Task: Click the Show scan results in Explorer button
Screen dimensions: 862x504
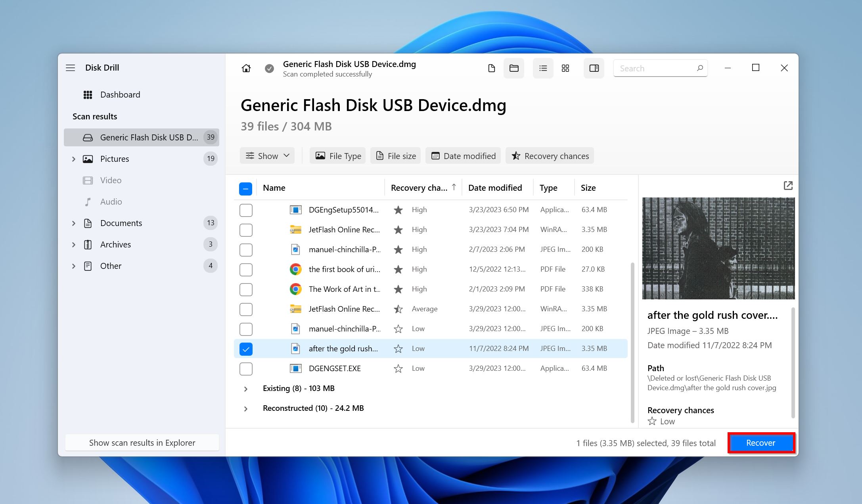Action: click(x=142, y=443)
